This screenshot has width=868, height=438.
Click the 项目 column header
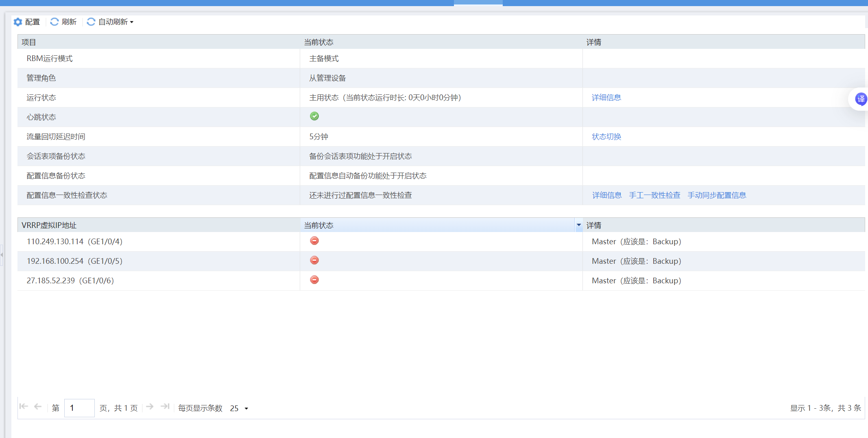(x=159, y=42)
